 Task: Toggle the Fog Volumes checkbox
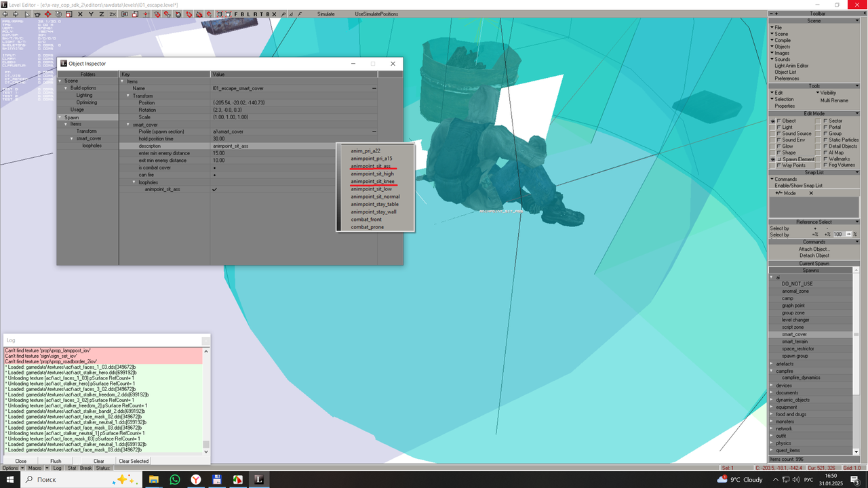tap(825, 165)
